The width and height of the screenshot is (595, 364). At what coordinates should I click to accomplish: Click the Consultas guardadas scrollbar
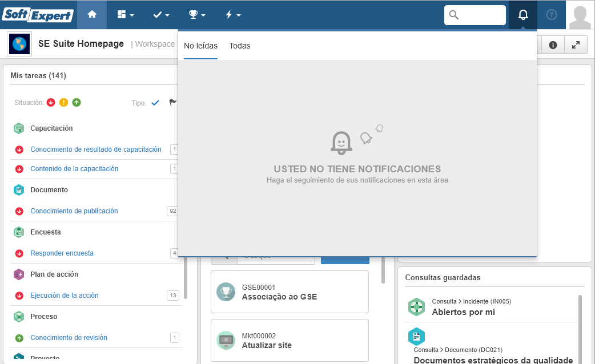(x=580, y=329)
